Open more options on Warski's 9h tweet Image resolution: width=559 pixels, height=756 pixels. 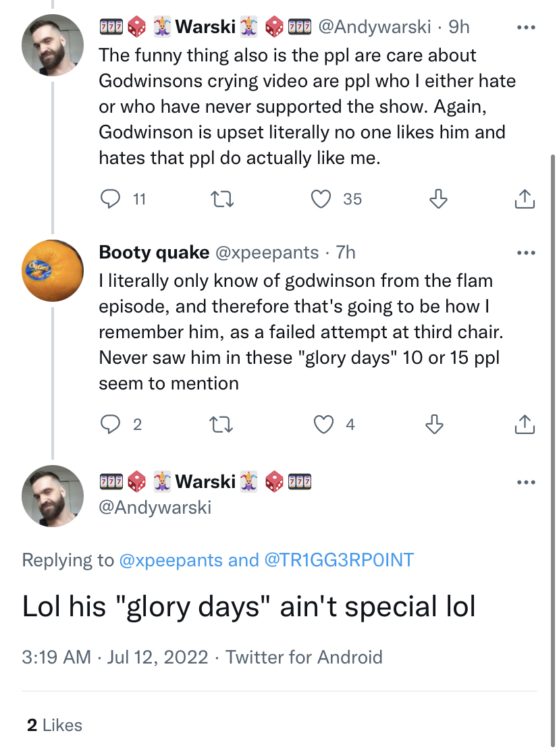[x=526, y=28]
